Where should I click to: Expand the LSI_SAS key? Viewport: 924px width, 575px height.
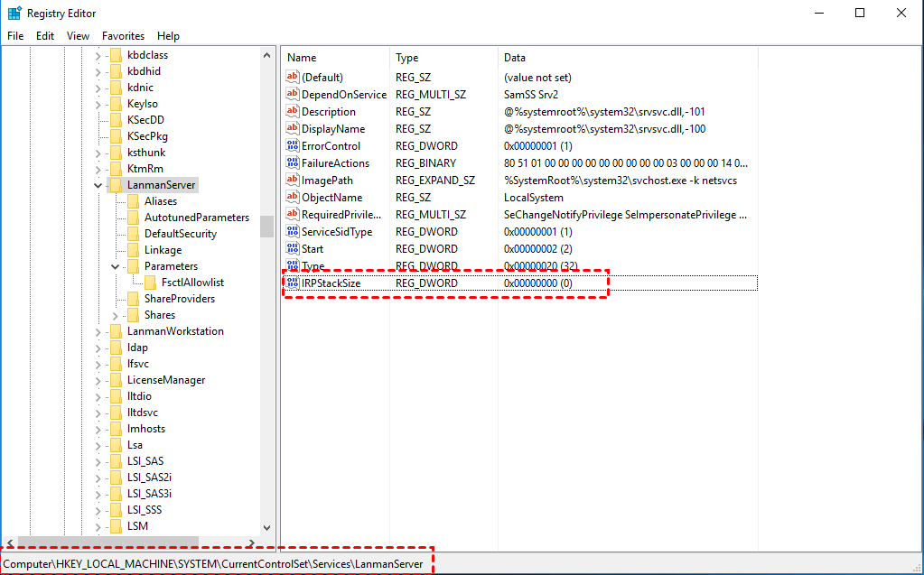98,461
